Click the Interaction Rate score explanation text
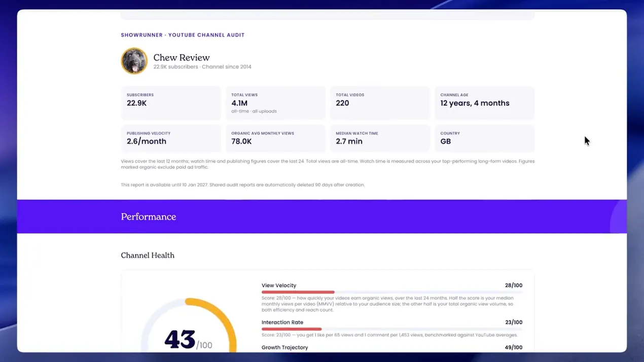644x362 pixels. [389, 335]
